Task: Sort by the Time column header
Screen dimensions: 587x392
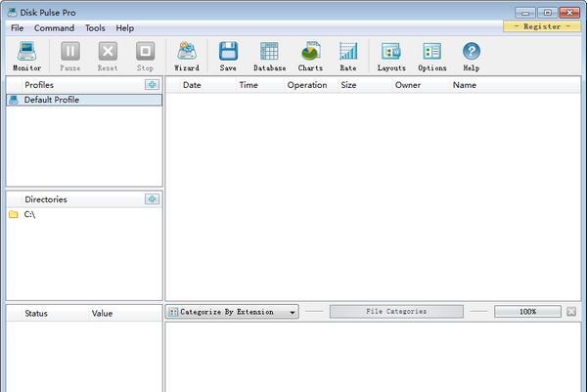Action: [248, 85]
